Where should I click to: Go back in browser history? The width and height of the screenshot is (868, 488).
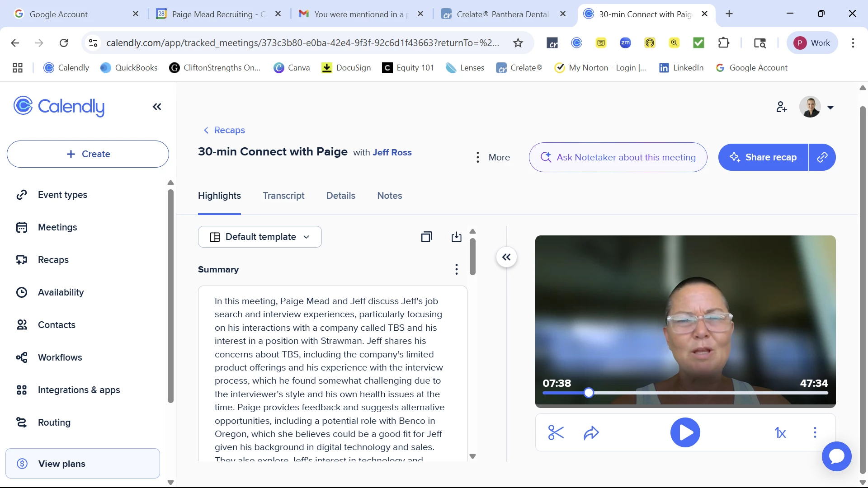[15, 43]
